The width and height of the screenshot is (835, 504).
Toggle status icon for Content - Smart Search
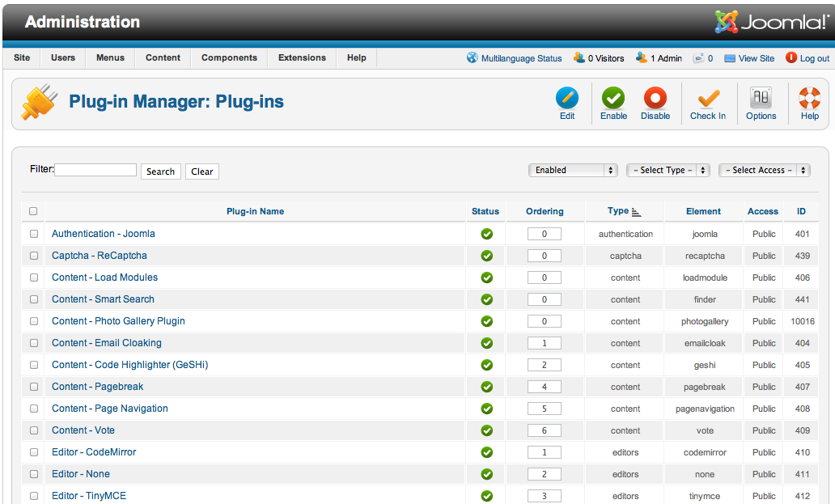click(486, 299)
